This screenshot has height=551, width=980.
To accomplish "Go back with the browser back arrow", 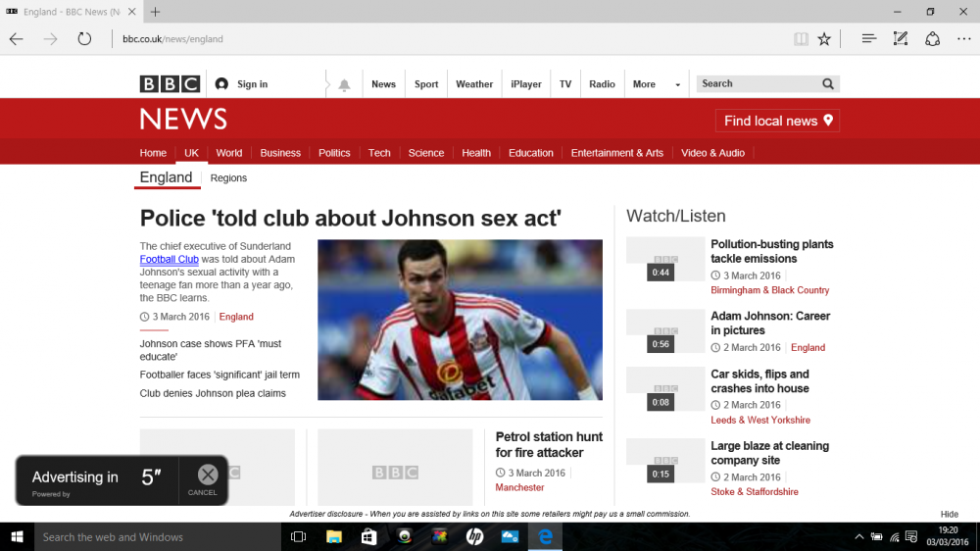I will (x=17, y=39).
